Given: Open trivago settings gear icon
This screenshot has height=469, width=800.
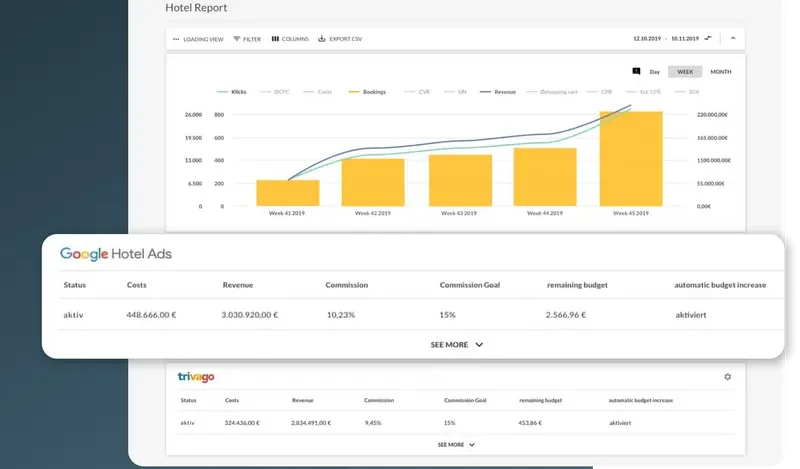Looking at the screenshot, I should [x=728, y=377].
